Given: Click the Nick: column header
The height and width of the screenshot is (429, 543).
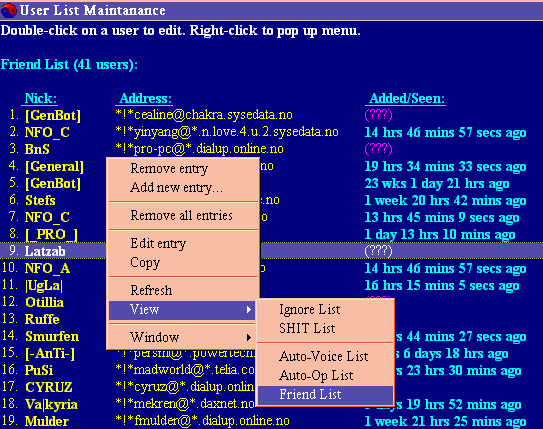Looking at the screenshot, I should (x=41, y=99).
